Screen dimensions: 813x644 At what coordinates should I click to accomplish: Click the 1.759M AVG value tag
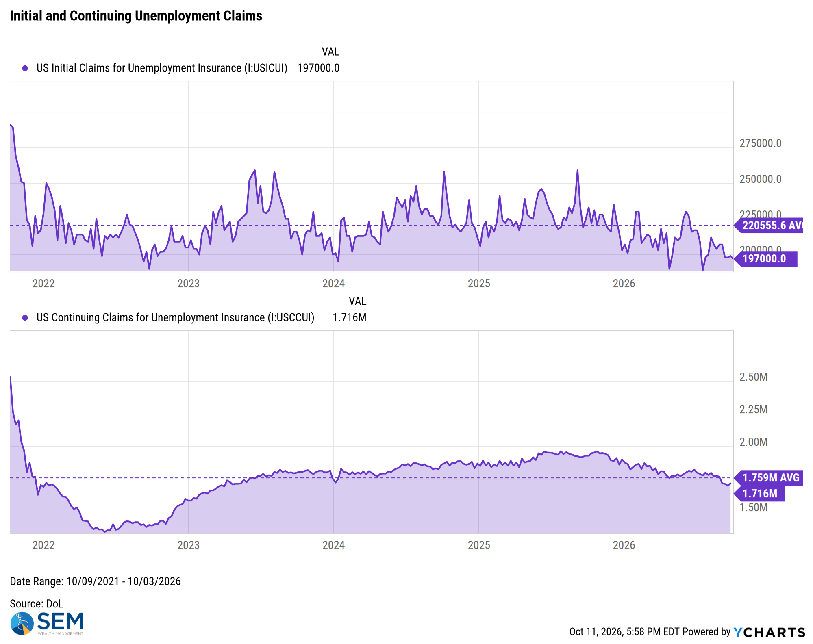pos(769,477)
